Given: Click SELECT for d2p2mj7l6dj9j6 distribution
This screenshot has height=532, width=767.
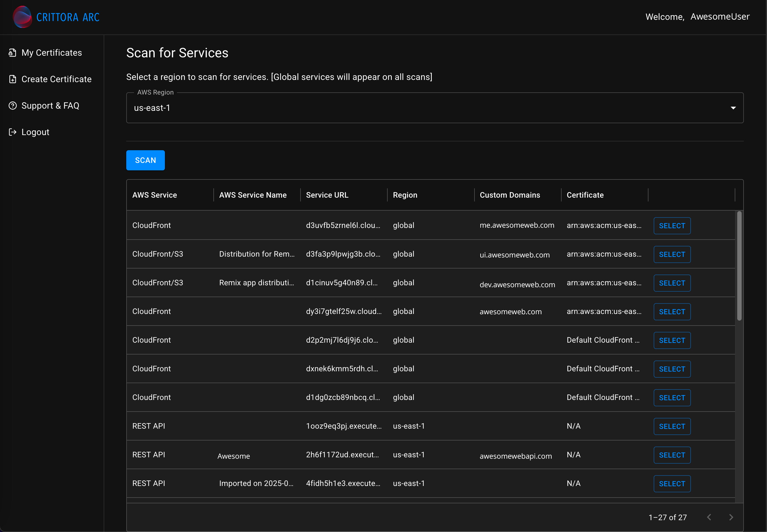Looking at the screenshot, I should (672, 340).
